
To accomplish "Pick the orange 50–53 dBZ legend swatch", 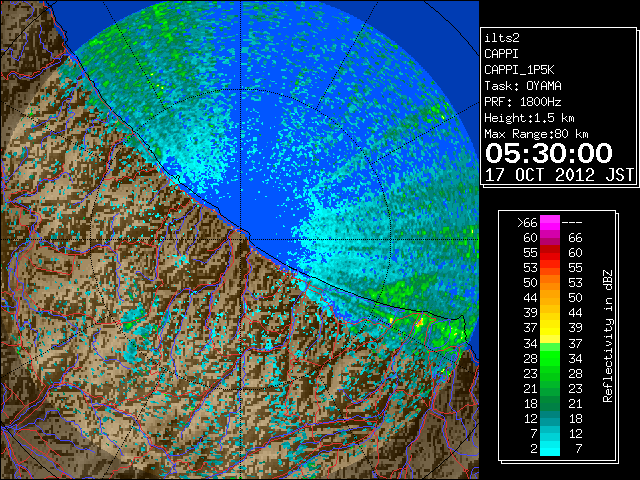I will pos(550,283).
